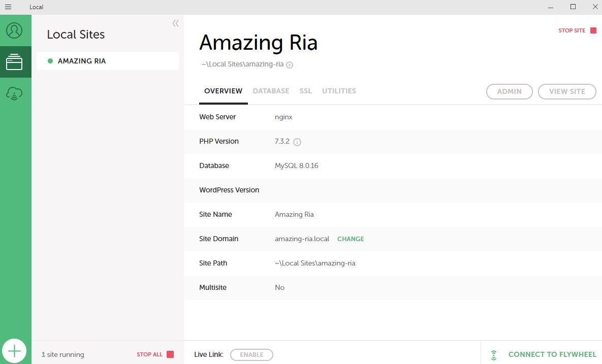Open site folder arrow beside site path

tap(290, 65)
